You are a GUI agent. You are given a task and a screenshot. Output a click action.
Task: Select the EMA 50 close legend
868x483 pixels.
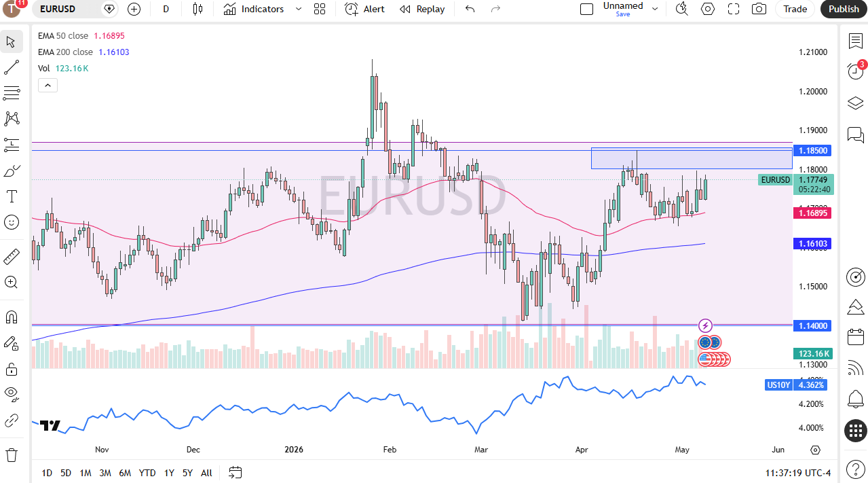81,35
